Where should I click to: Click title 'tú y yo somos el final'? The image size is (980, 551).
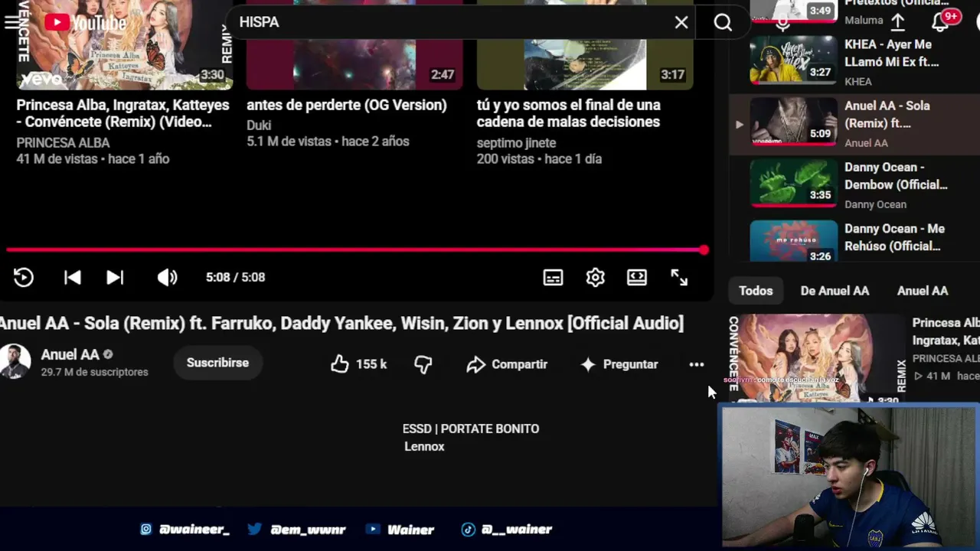click(x=568, y=113)
